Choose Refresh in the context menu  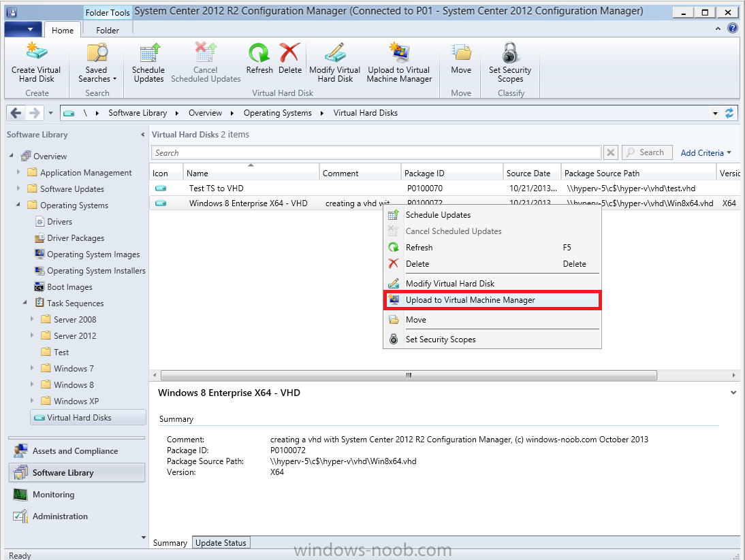click(492, 247)
